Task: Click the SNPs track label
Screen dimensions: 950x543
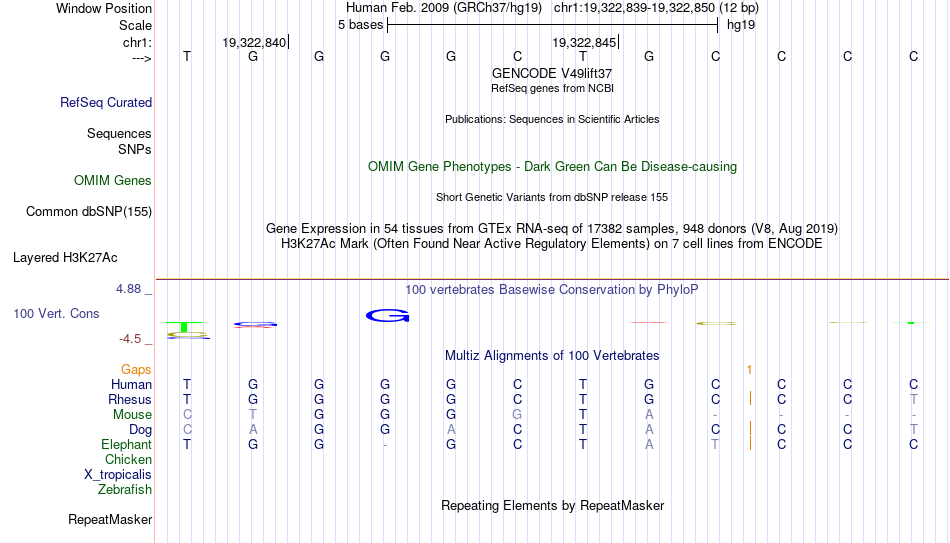Action: pyautogui.click(x=135, y=149)
